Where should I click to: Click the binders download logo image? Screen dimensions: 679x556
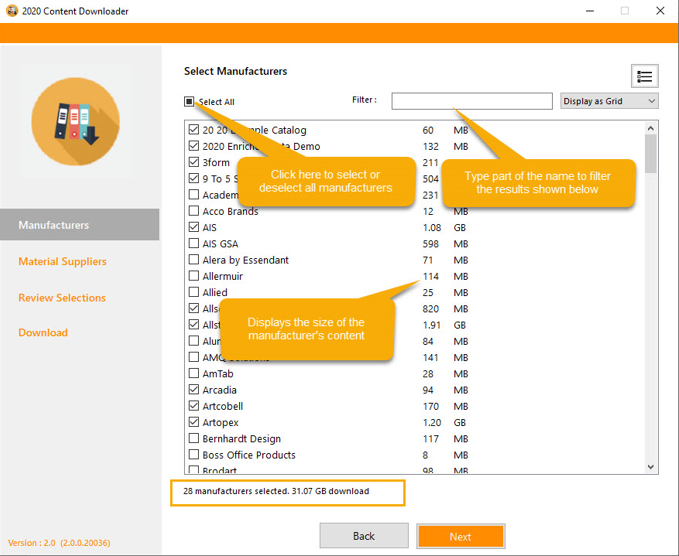pyautogui.click(x=75, y=121)
